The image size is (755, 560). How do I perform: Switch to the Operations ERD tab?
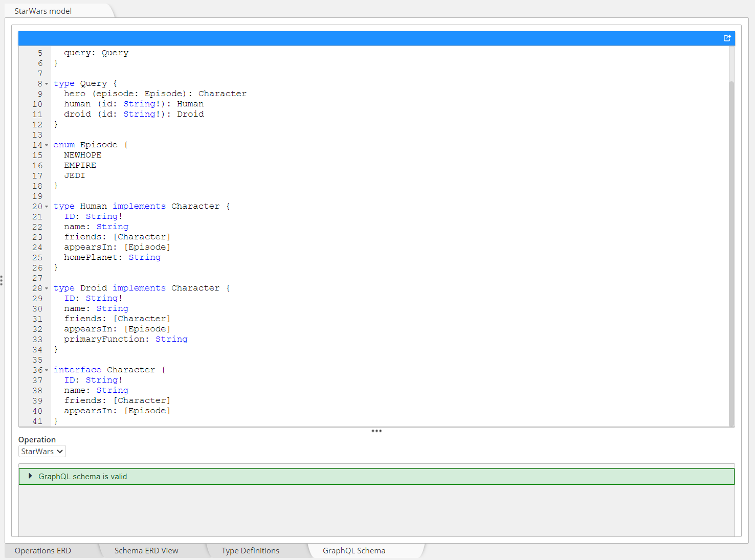pyautogui.click(x=43, y=551)
